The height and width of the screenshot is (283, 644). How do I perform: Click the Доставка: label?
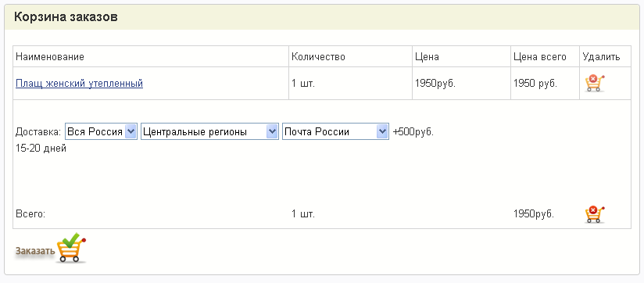pos(38,132)
